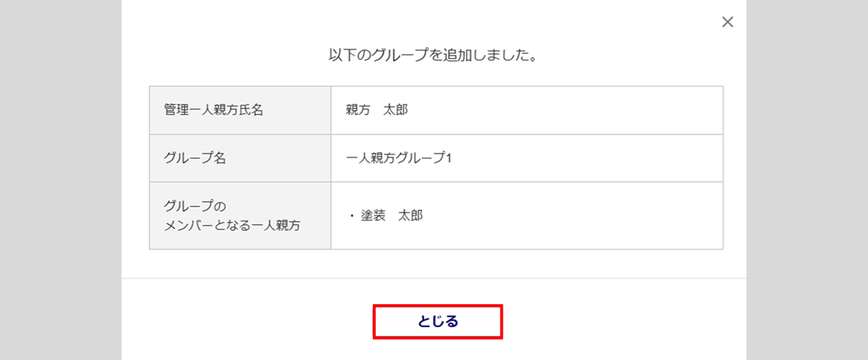Click the 以下のグループを追加しました confirmation message
The image size is (868, 360).
[432, 56]
